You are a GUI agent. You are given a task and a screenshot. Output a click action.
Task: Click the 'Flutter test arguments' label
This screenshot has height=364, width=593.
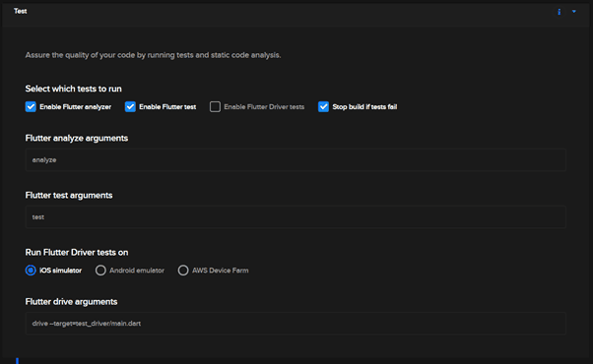(69, 195)
